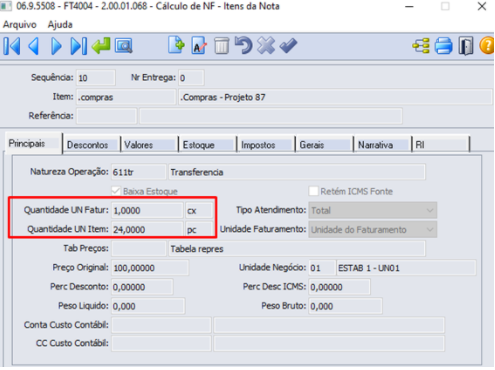Click the CC Custo Contábil code field

tap(161, 343)
